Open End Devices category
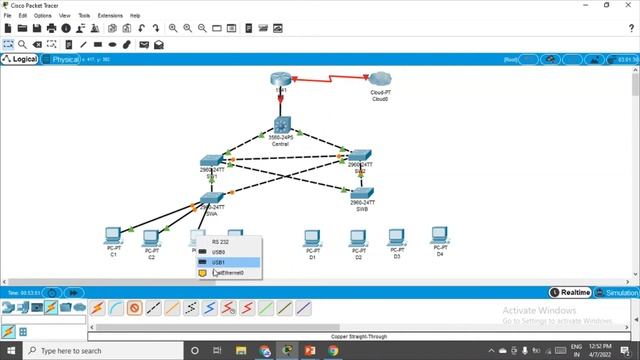The height and width of the screenshot is (360, 640). pyautogui.click(x=23, y=307)
